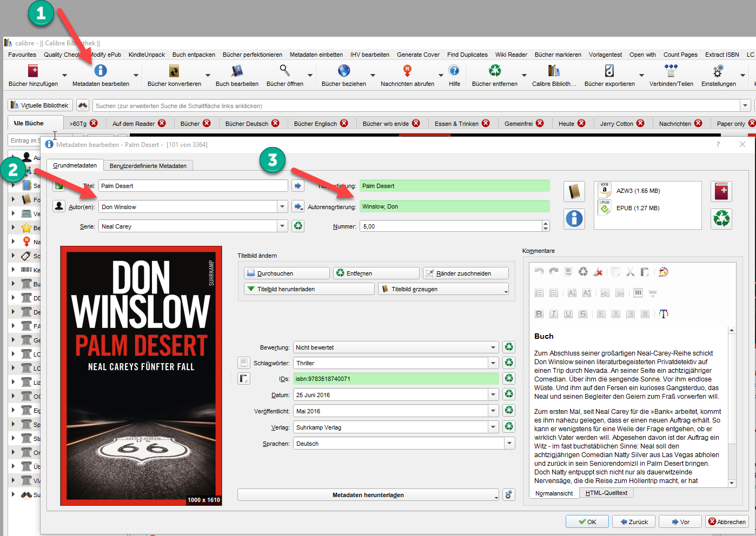Click into the Titel input field
This screenshot has width=756, height=536.
193,186
